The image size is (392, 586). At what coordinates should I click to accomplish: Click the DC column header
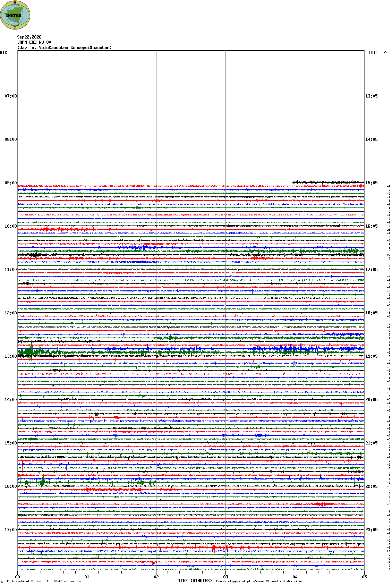[x=385, y=52]
